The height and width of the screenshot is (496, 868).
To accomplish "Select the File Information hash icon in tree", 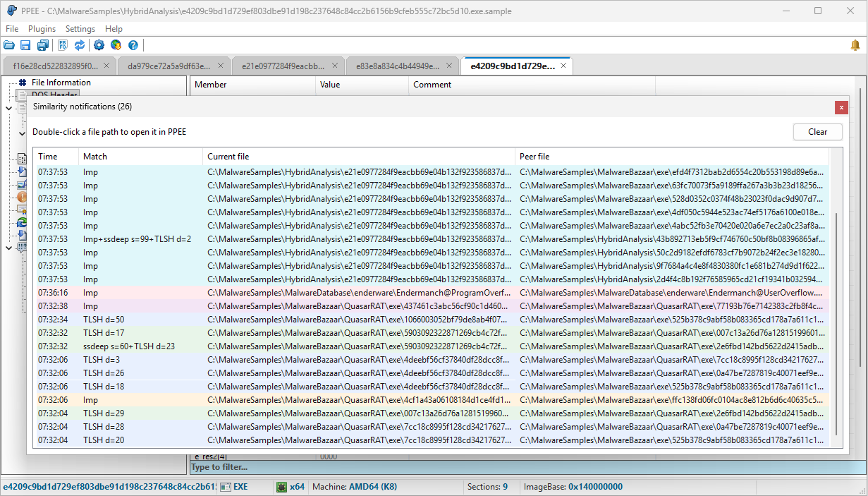I will (22, 83).
